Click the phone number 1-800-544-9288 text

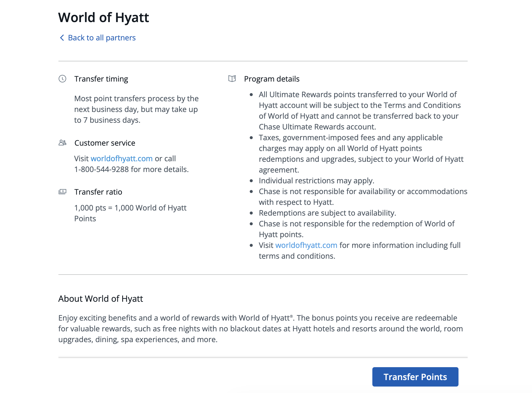101,169
